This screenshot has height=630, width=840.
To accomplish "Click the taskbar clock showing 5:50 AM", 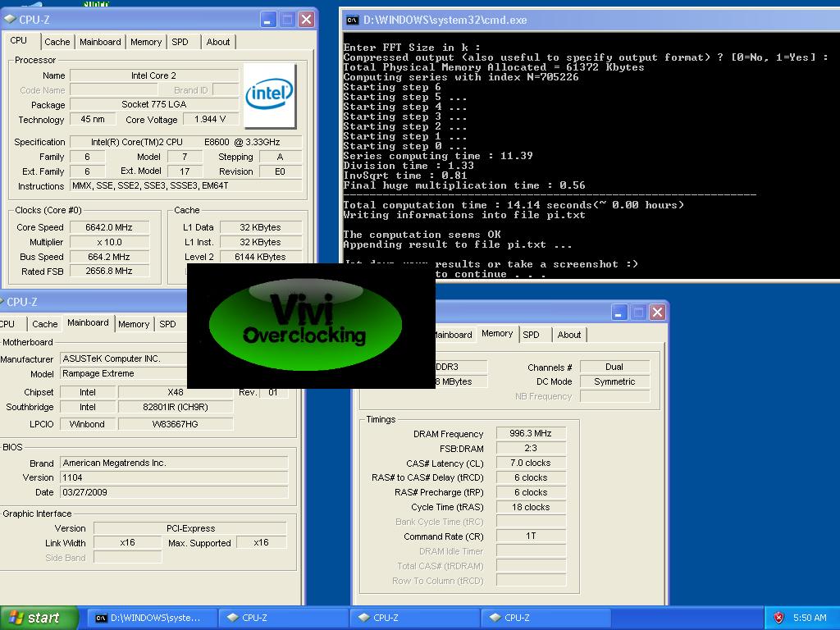I will tap(810, 618).
